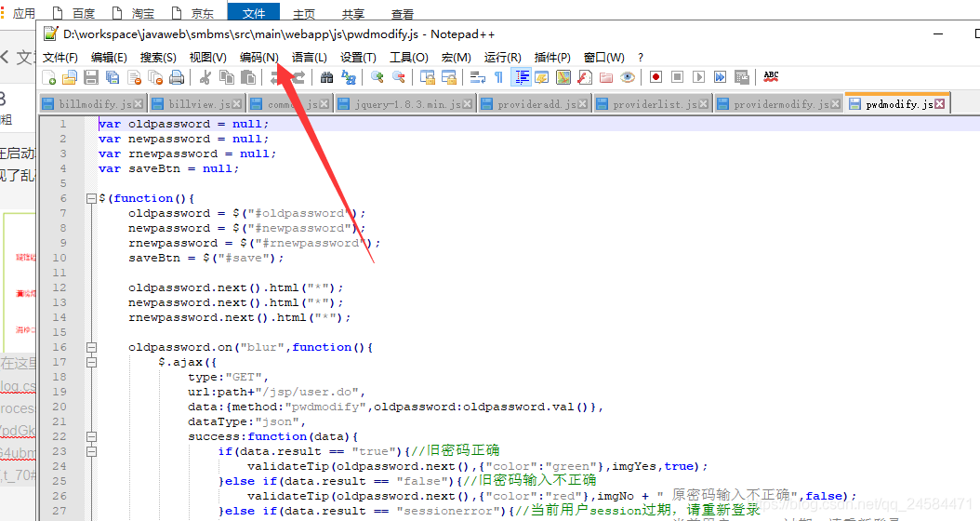
Task: Click the Zoom in magnifier icon
Action: [377, 77]
